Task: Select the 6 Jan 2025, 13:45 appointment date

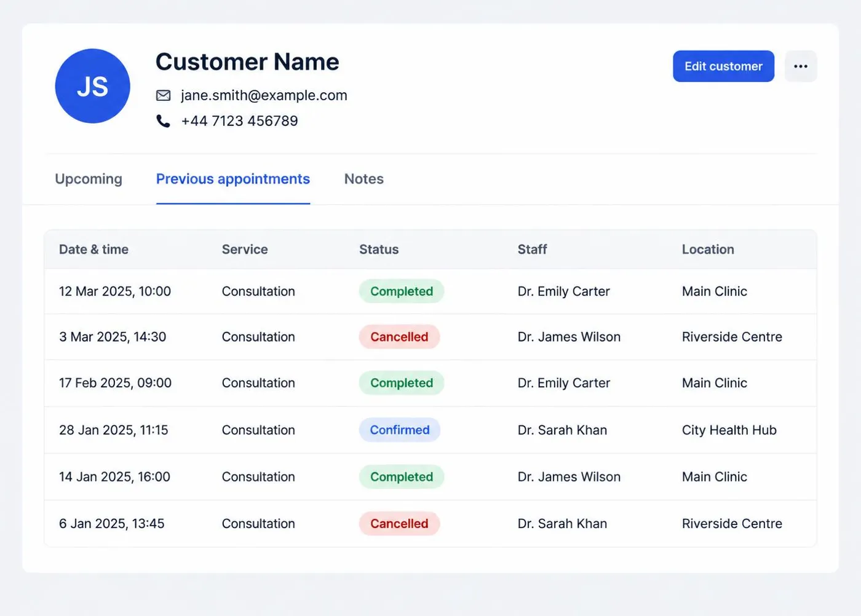Action: click(112, 524)
